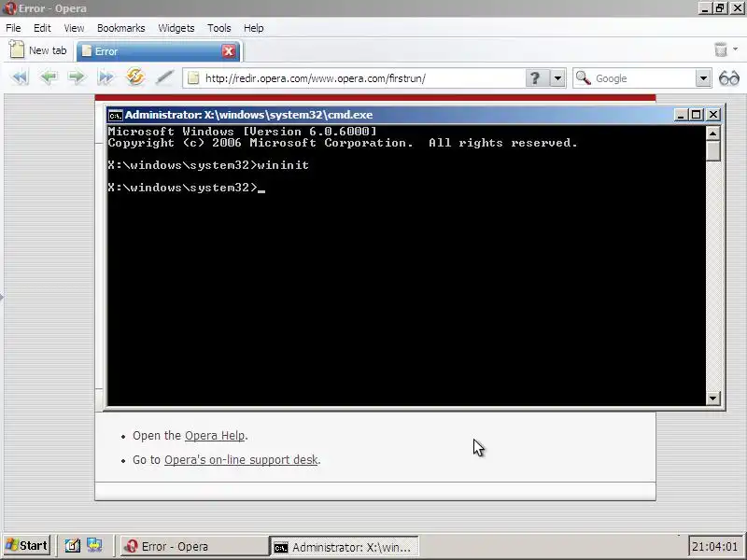Viewport: 747px width, 560px height.
Task: Open the View menu
Action: 74,28
